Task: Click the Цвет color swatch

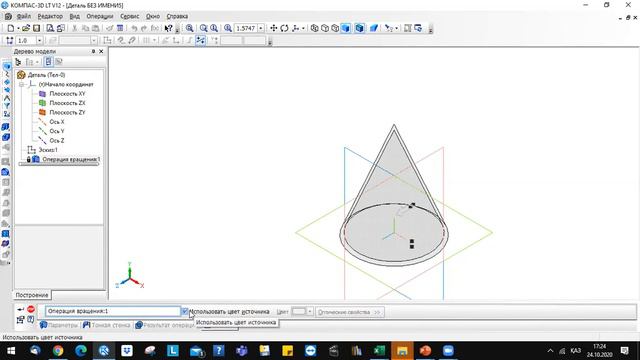Action: pyautogui.click(x=299, y=311)
